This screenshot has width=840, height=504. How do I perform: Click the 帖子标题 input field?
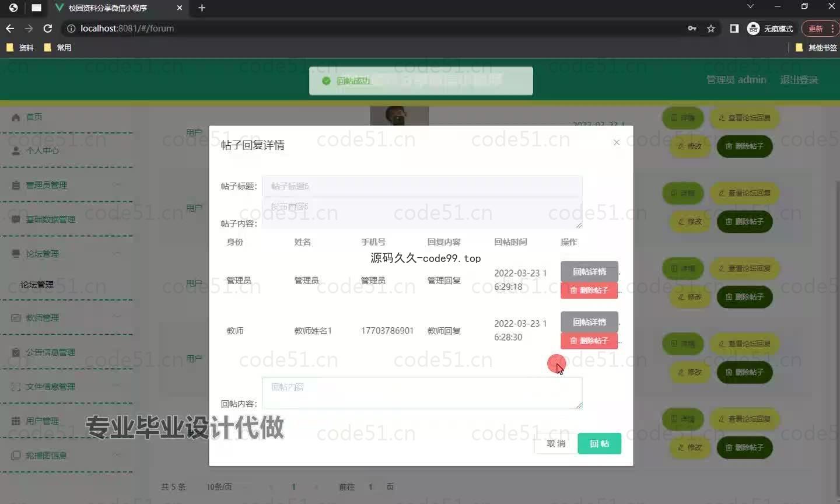(x=422, y=186)
